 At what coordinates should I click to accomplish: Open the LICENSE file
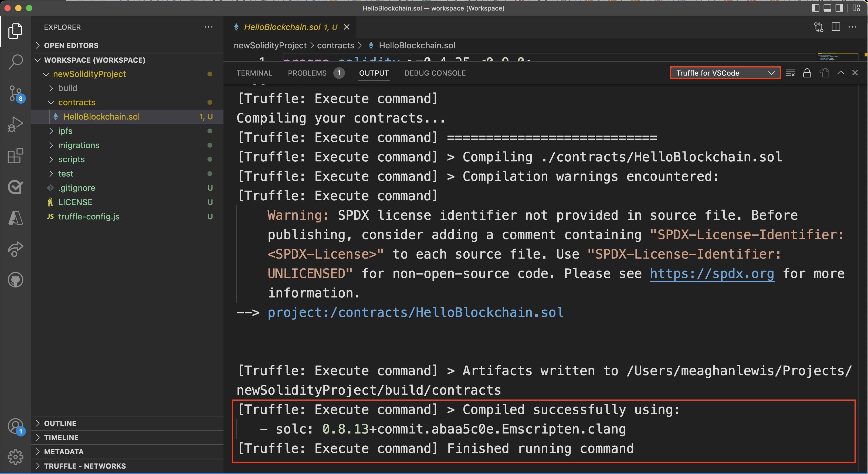[x=127, y=202]
